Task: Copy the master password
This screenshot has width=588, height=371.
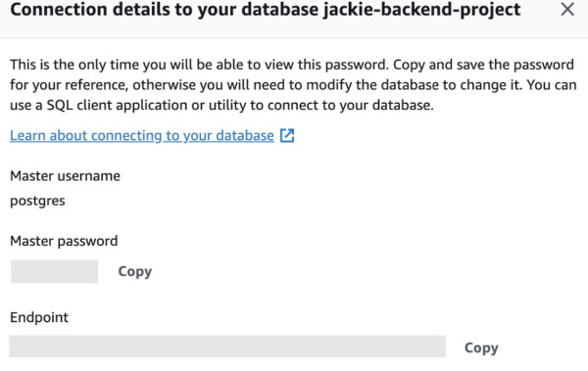Action: point(135,271)
